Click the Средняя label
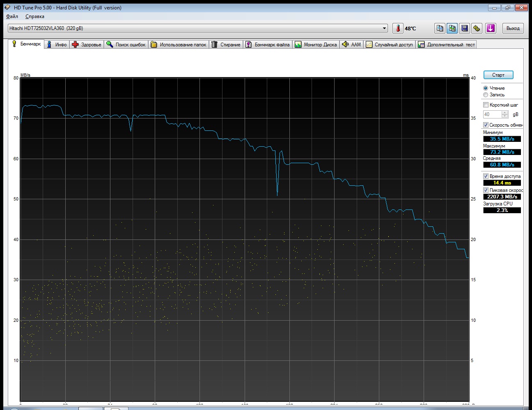 [492, 158]
